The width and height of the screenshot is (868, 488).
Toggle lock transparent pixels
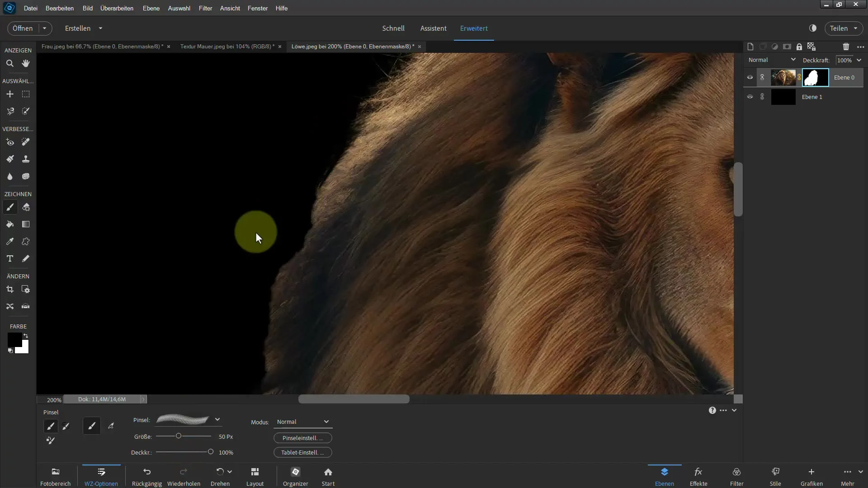click(x=811, y=47)
